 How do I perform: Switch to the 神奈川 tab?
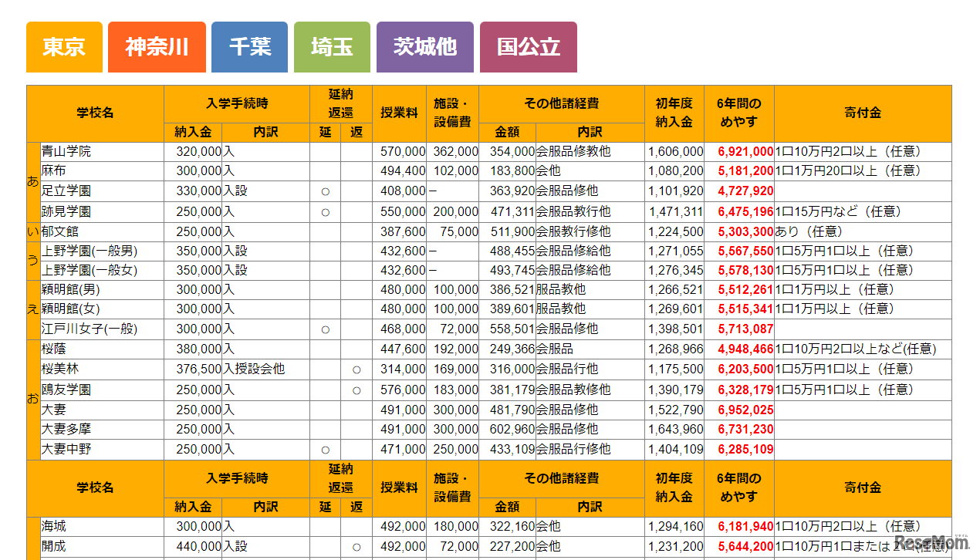[157, 47]
